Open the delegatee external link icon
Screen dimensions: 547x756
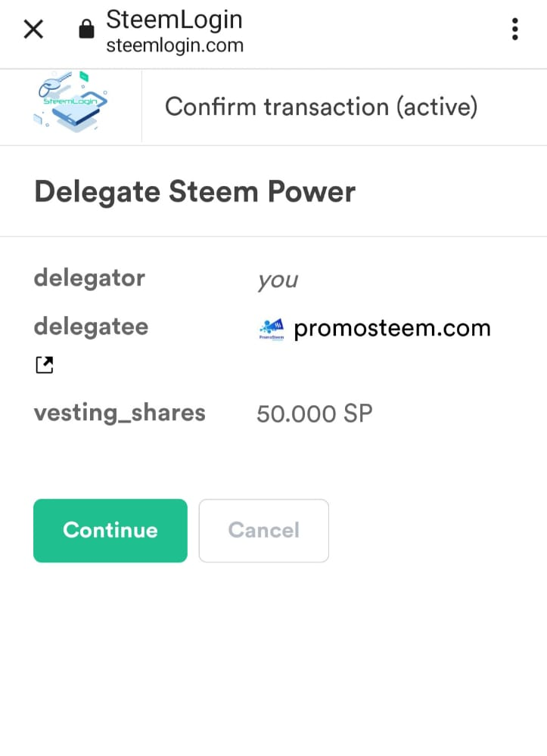[x=45, y=366]
